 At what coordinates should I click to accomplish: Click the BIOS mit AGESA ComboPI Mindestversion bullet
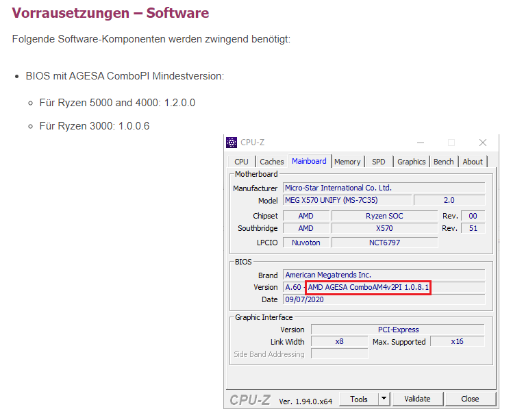tap(125, 76)
